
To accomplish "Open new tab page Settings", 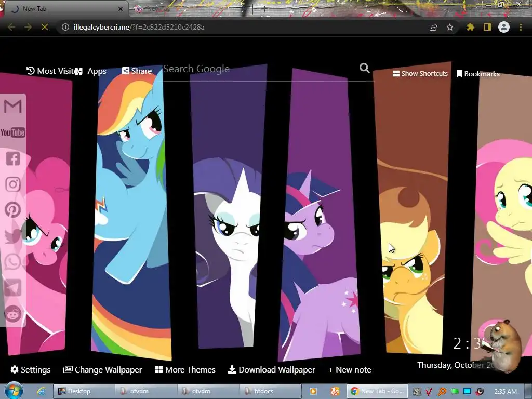I will point(31,369).
